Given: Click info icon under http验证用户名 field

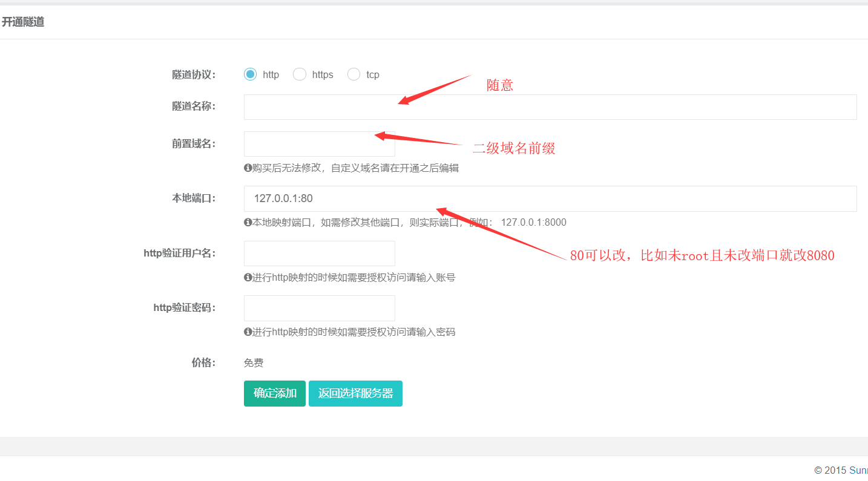Looking at the screenshot, I should pos(248,278).
